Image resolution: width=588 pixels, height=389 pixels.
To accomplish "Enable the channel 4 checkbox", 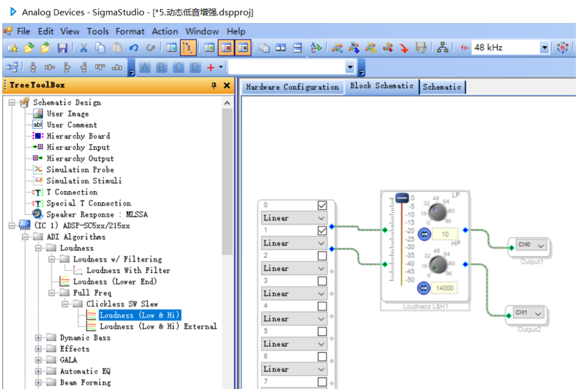I will tap(322, 306).
